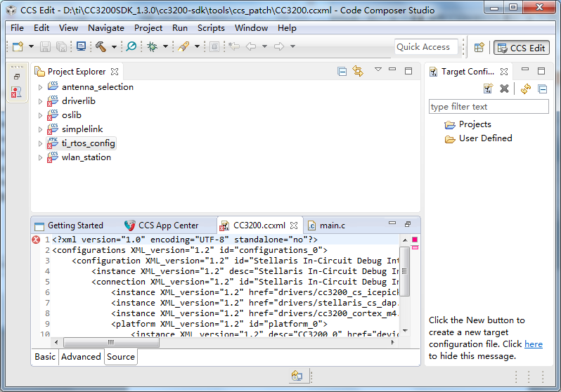This screenshot has height=392, width=561.
Task: Open the Forward history dropdown arrow
Action: [292, 46]
